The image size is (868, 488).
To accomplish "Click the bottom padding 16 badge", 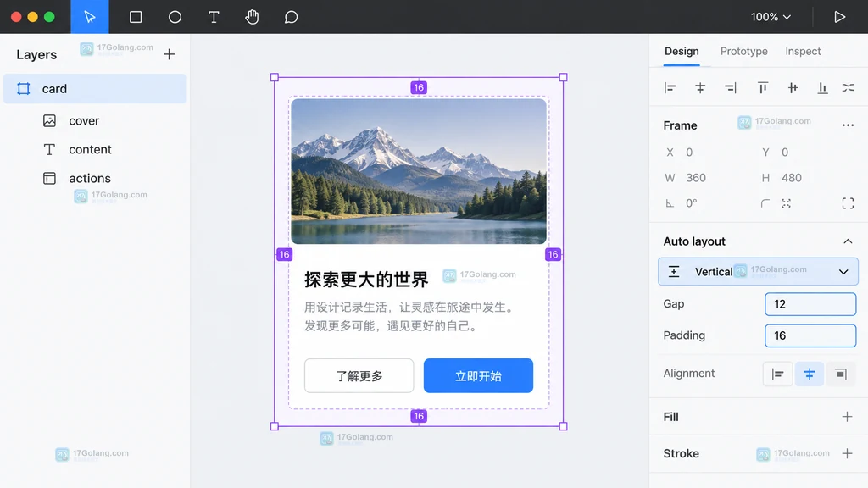I will (x=419, y=416).
